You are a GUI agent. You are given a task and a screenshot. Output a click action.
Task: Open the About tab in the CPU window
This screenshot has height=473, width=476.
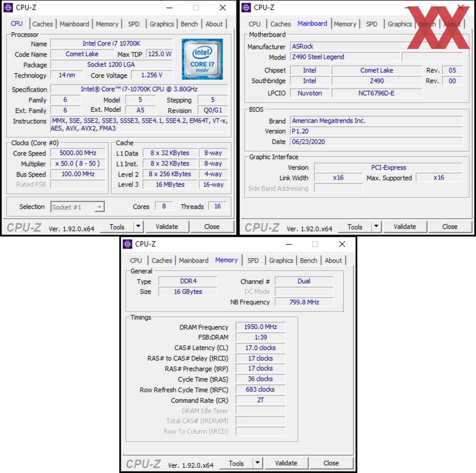(214, 24)
